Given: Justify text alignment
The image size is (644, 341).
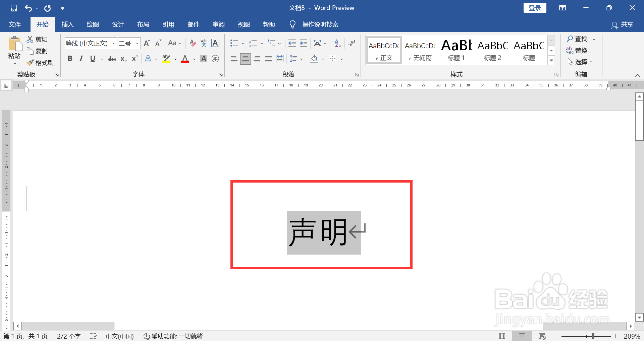Looking at the screenshot, I should (268, 59).
